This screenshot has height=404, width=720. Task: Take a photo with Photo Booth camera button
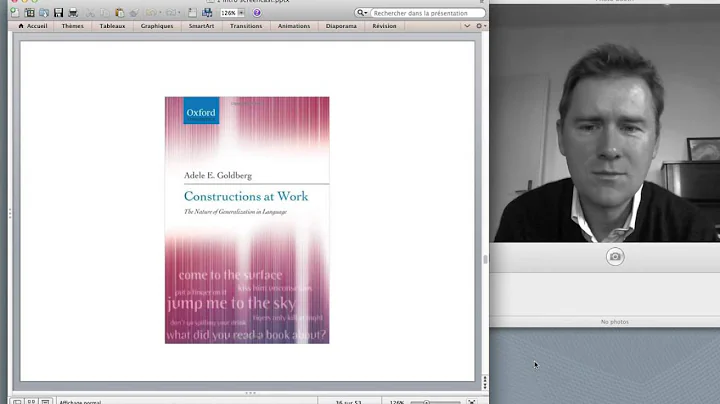[x=615, y=257]
